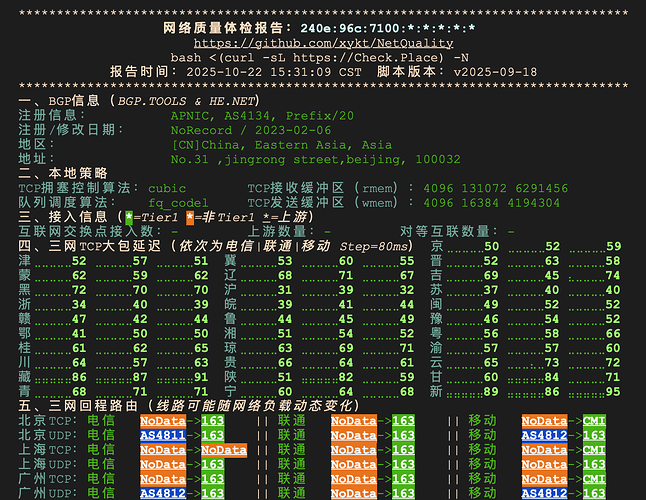Select the fq_codel queue scheduler value
This screenshot has width=646, height=500.
pos(178,203)
